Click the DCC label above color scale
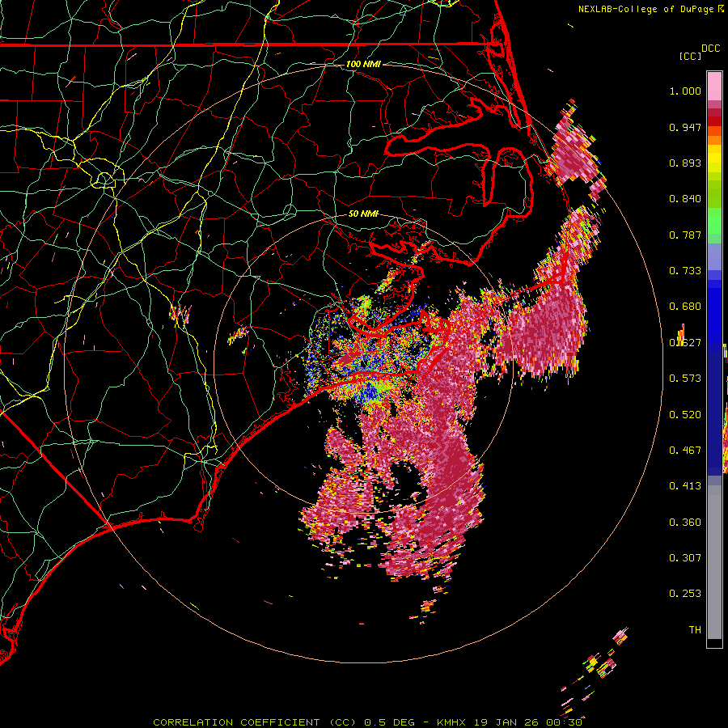728x728 pixels. 710,49
